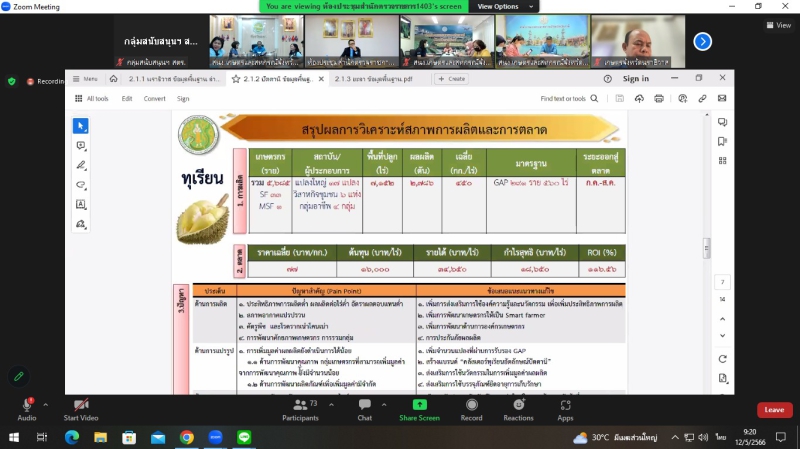Viewport: 800px width, 449px height.
Task: Open the Convert menu
Action: click(x=154, y=98)
